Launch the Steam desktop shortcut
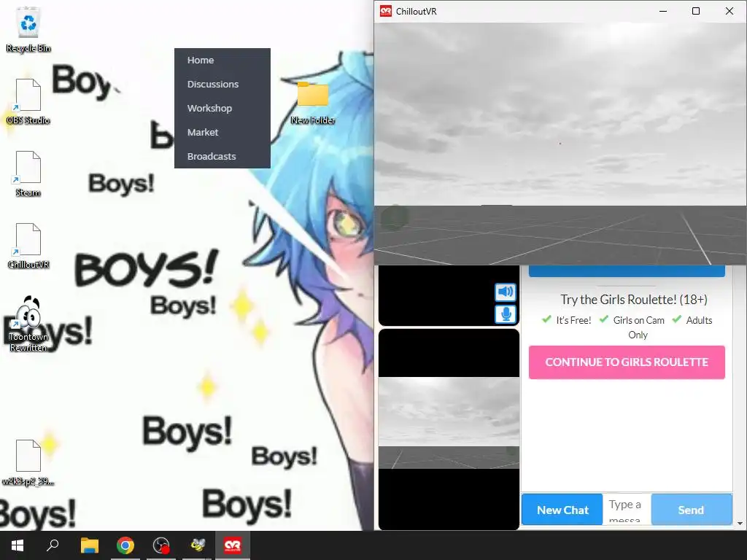Viewport: 747px width, 560px height. (28, 174)
